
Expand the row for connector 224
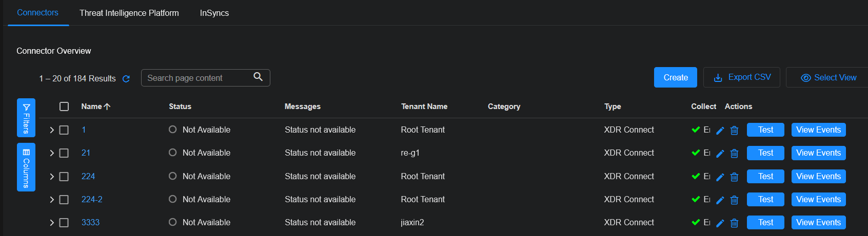tap(52, 177)
